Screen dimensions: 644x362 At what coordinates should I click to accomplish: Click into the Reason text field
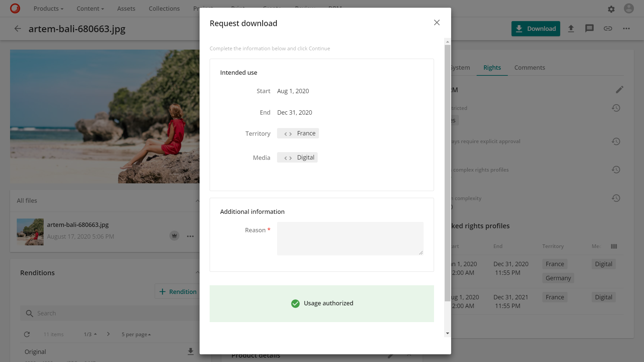(350, 238)
